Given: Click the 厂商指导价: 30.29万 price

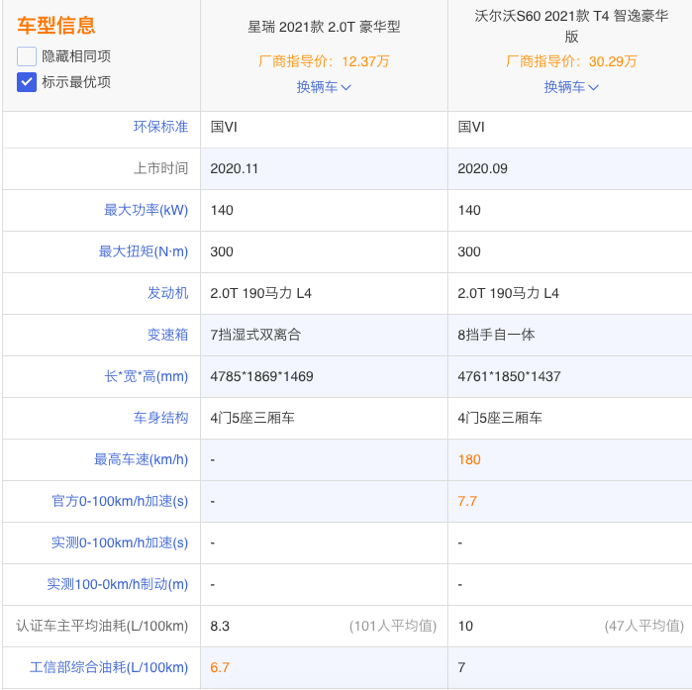Looking at the screenshot, I should click(x=571, y=61).
